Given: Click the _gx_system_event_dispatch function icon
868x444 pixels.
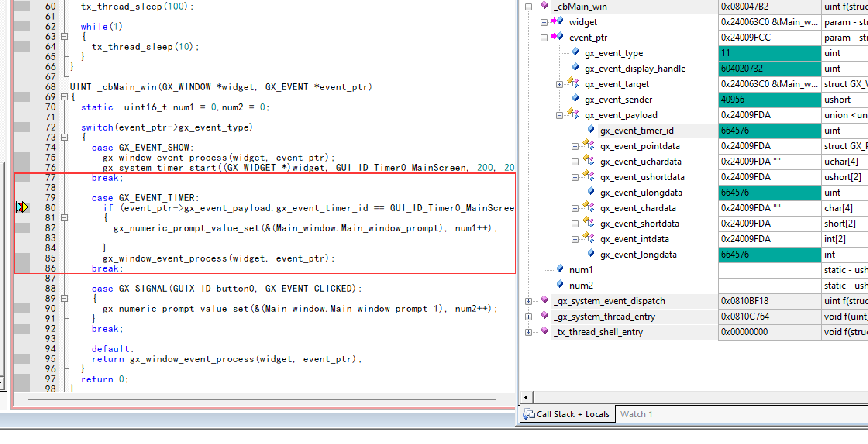Looking at the screenshot, I should coord(544,300).
